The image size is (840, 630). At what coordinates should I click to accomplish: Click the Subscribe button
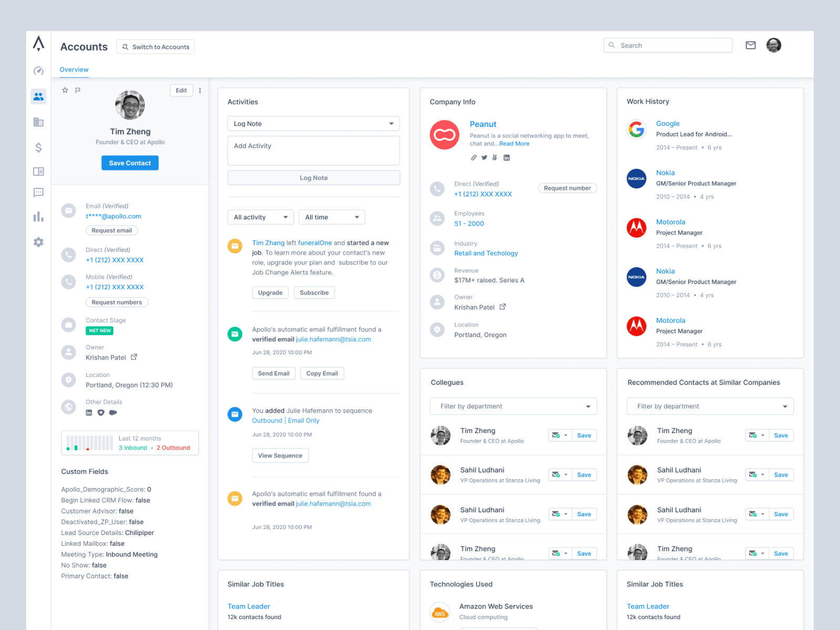(x=314, y=293)
